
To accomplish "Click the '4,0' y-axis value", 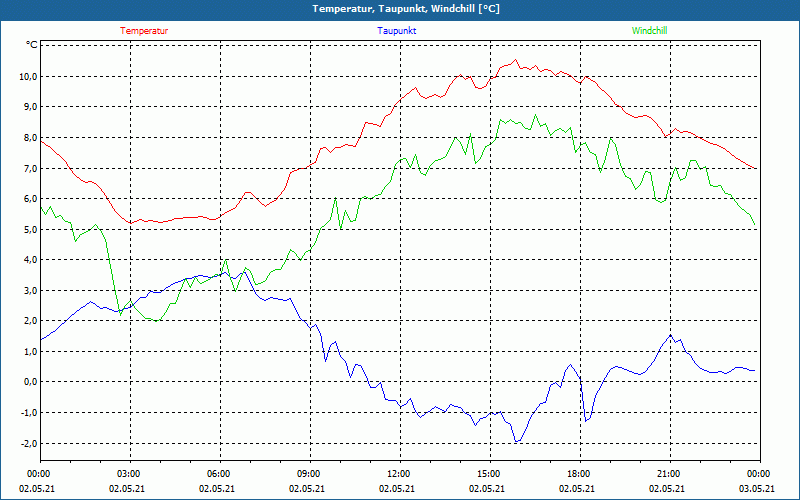I will 30,260.
